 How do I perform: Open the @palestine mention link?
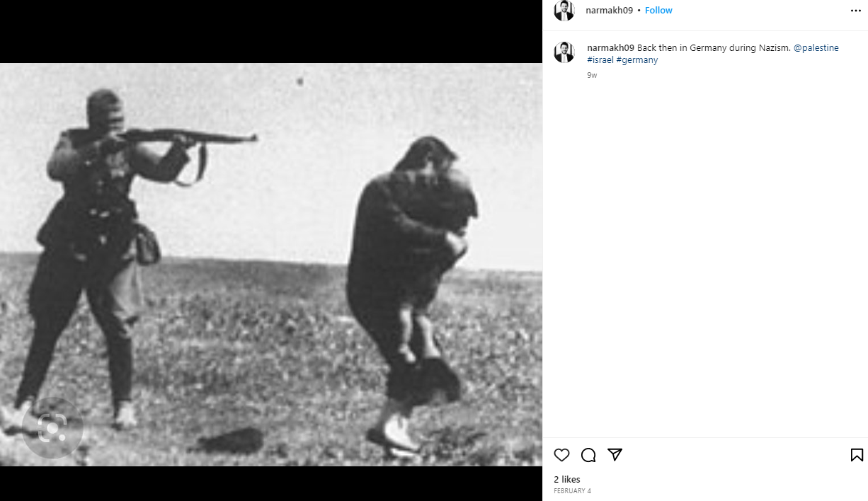tap(816, 48)
